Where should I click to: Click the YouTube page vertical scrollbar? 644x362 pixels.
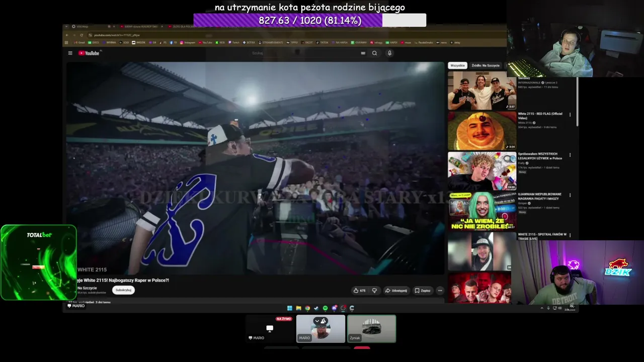pos(577,101)
